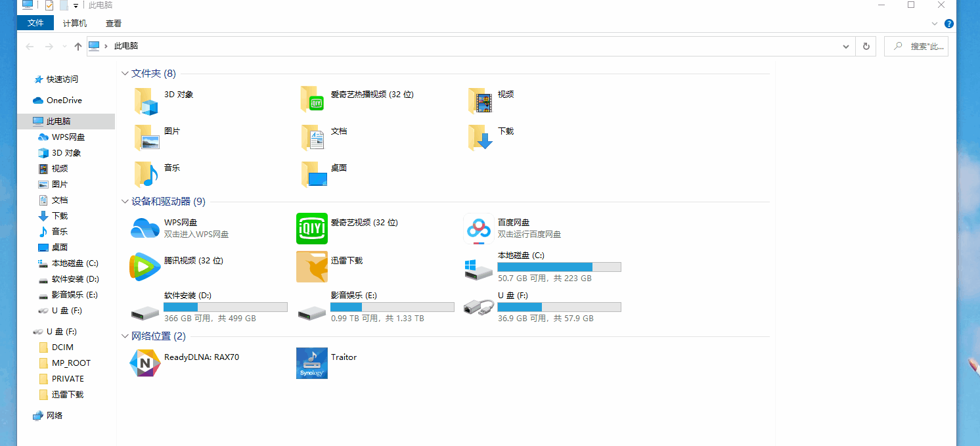Click the breadcrumb arrow before 此电脑
The image size is (980, 446).
(x=106, y=47)
